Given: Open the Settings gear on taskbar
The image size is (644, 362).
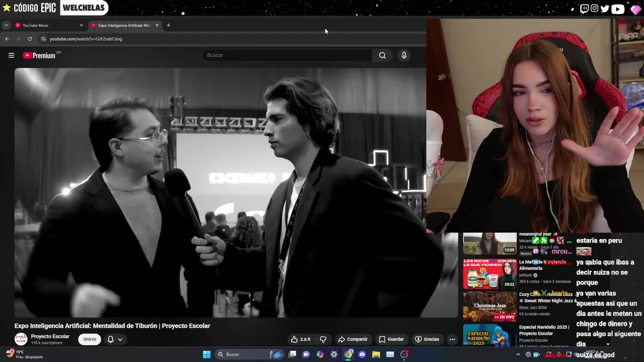Looking at the screenshot, I should 334,354.
